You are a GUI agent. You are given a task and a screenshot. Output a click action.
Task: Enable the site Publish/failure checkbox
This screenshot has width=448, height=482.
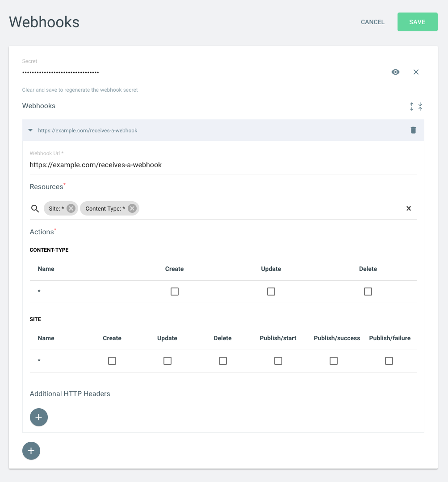point(389,361)
